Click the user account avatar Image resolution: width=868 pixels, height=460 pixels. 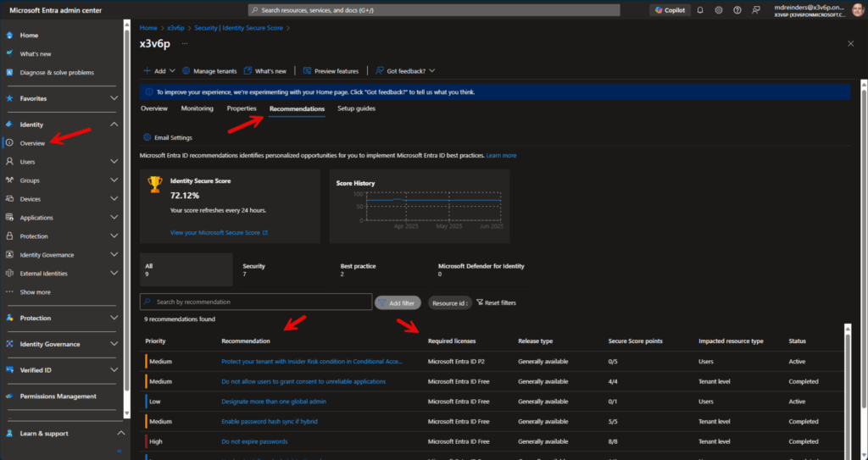click(x=857, y=10)
